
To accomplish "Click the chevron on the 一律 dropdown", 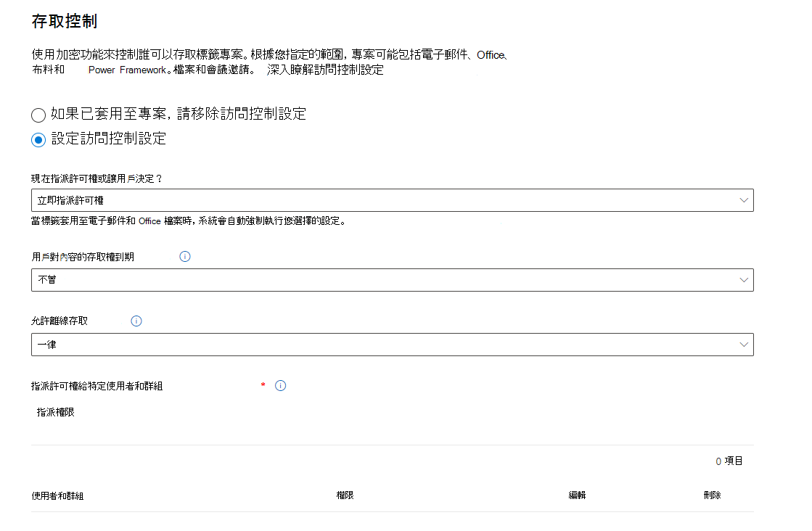I will (744, 345).
